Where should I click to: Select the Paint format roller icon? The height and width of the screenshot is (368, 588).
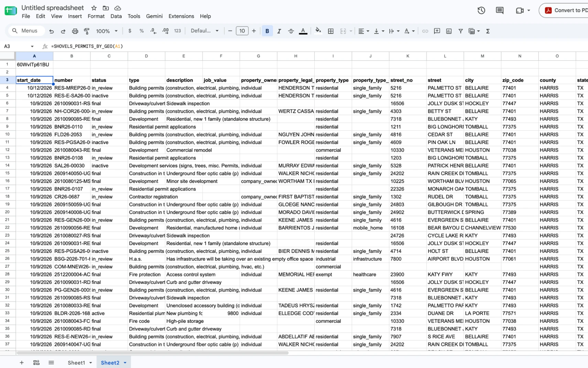tap(87, 31)
